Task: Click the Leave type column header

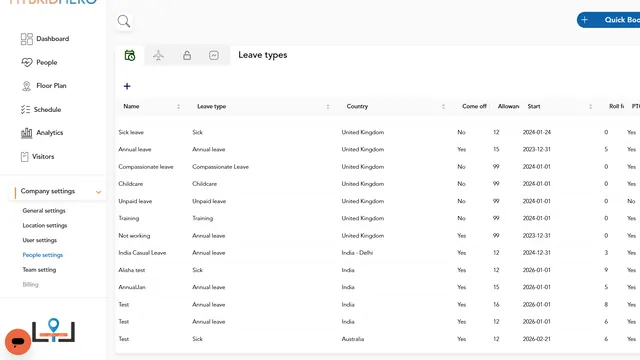Action: (x=211, y=106)
